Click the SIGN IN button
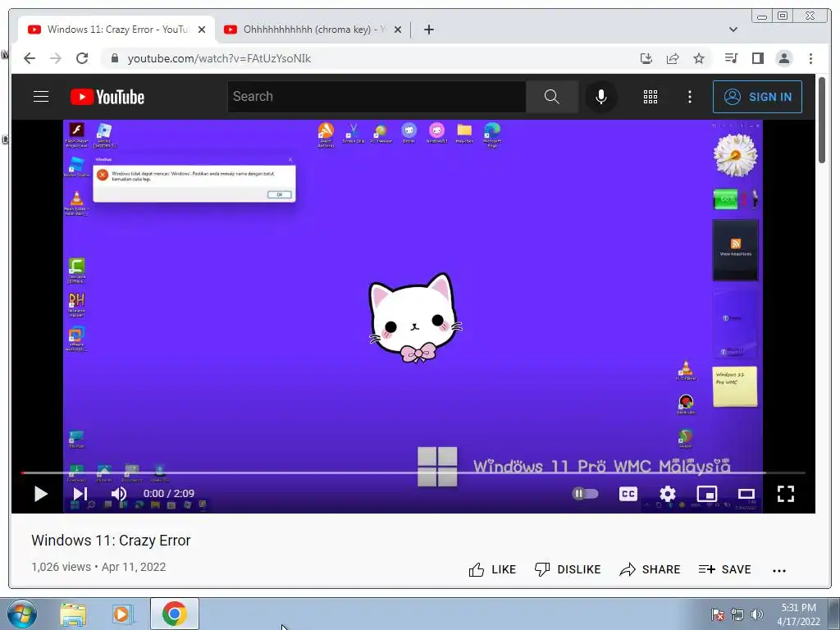The height and width of the screenshot is (630, 840). click(x=757, y=97)
